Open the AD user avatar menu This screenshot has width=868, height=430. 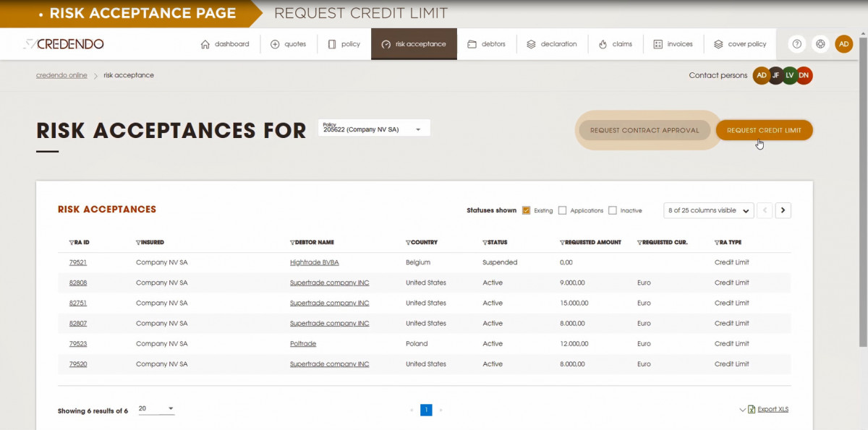[844, 44]
